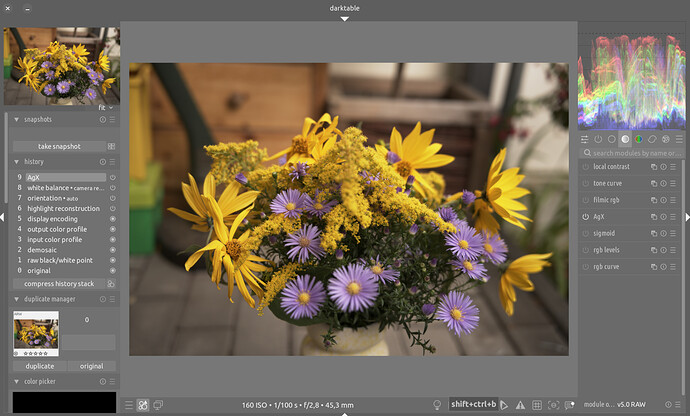Enable the tone curve module
The height and width of the screenshot is (416, 690).
click(586, 184)
